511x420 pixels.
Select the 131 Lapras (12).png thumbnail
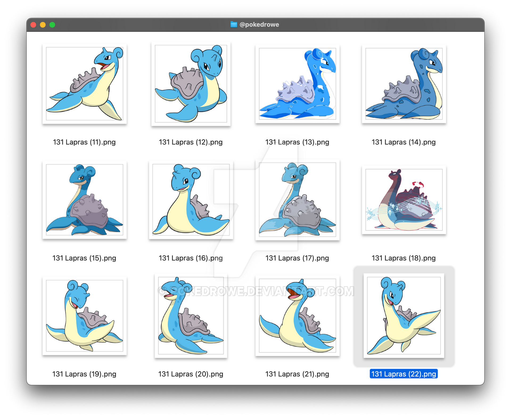[x=191, y=84]
